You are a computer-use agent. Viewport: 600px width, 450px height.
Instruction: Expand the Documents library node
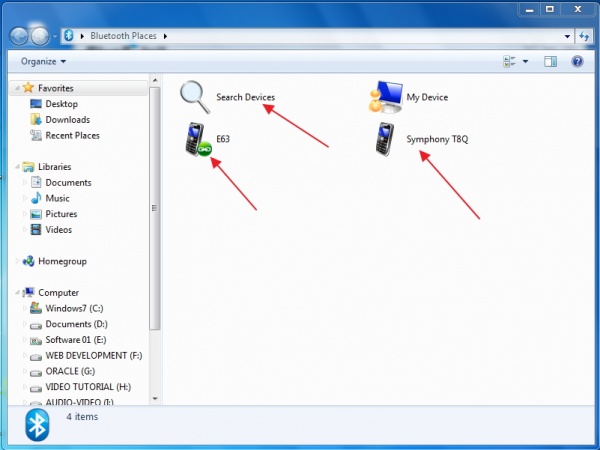[x=25, y=182]
